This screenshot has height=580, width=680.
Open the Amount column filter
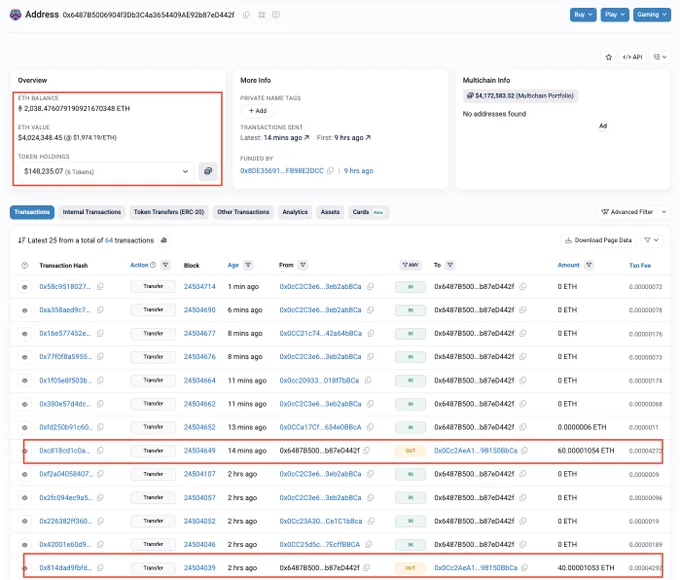coord(588,265)
